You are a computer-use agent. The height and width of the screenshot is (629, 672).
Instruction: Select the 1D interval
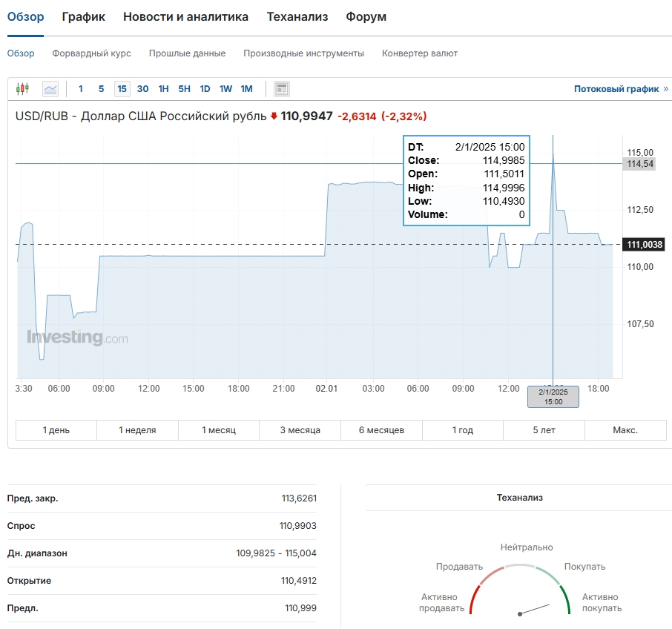click(205, 89)
